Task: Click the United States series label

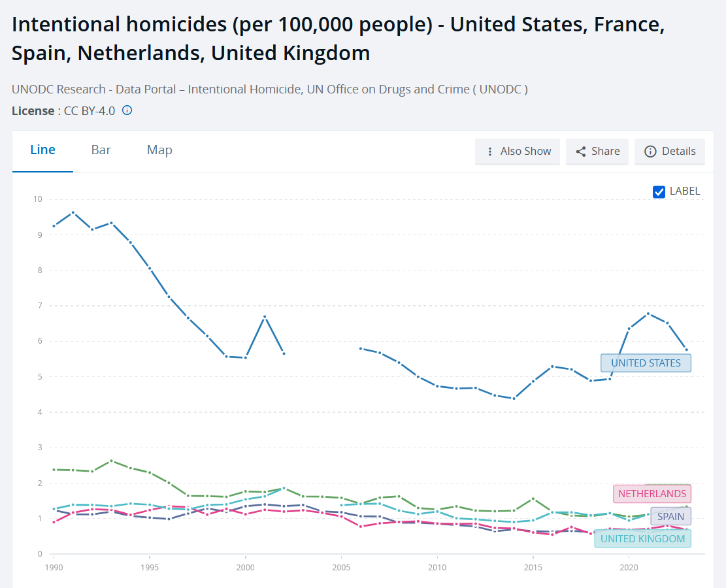Action: click(x=646, y=363)
